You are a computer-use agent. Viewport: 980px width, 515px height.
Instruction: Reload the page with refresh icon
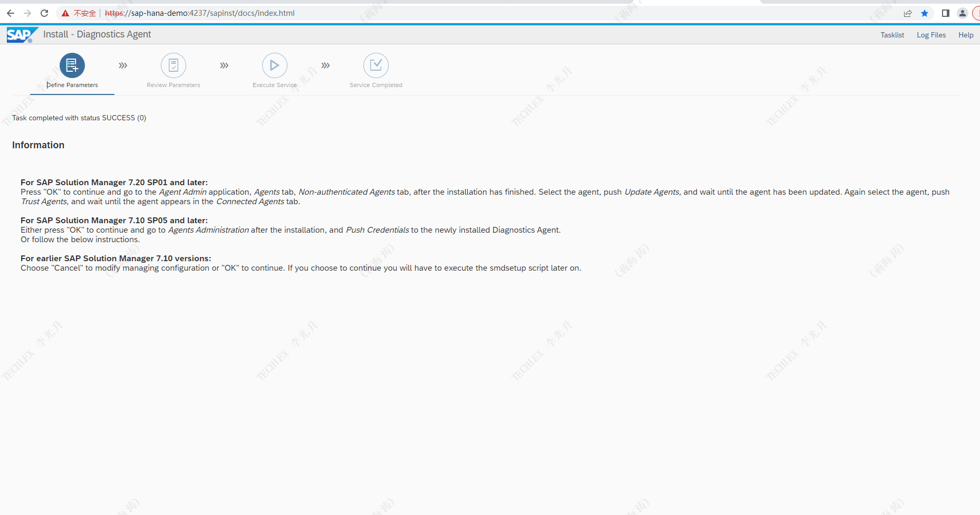tap(44, 13)
